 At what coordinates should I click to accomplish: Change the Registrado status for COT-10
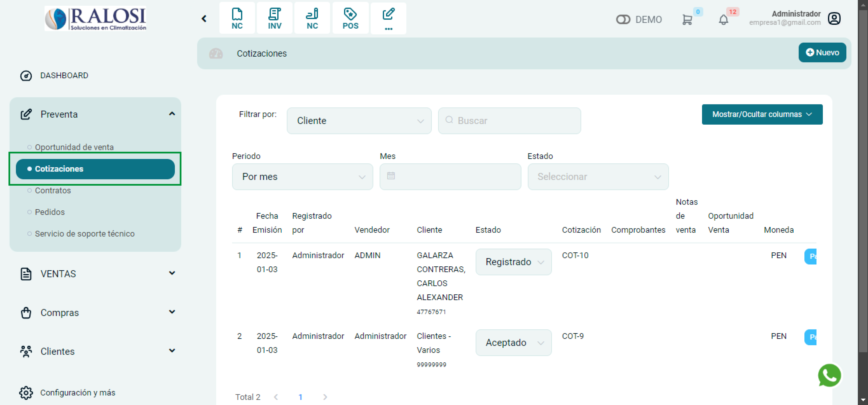click(x=513, y=262)
